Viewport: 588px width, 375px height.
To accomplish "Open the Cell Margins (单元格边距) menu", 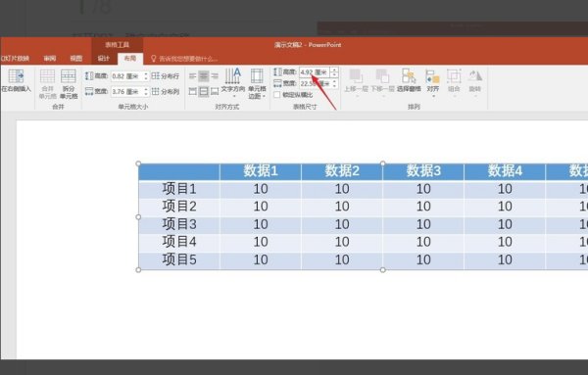I will pos(257,83).
